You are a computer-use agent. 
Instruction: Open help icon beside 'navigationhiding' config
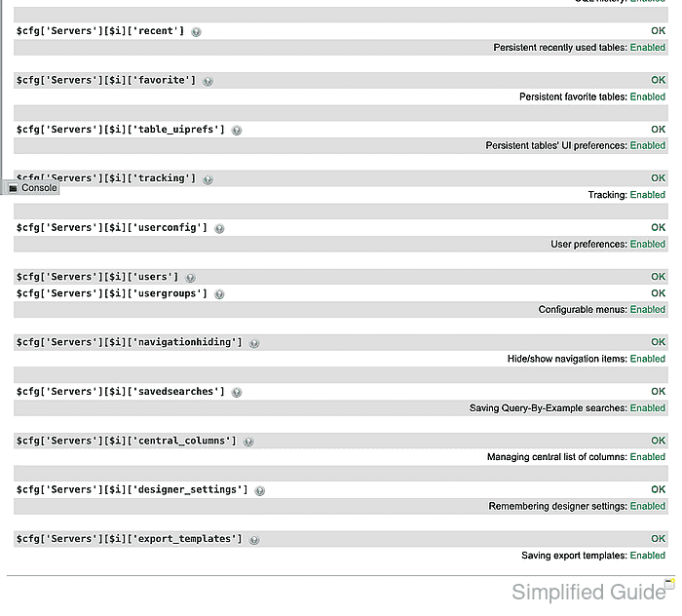(x=254, y=343)
